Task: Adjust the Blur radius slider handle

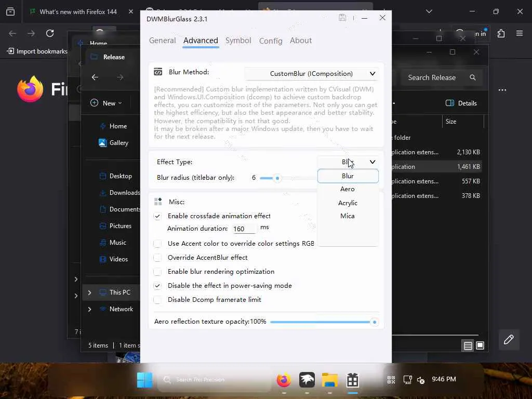Action: pyautogui.click(x=277, y=178)
